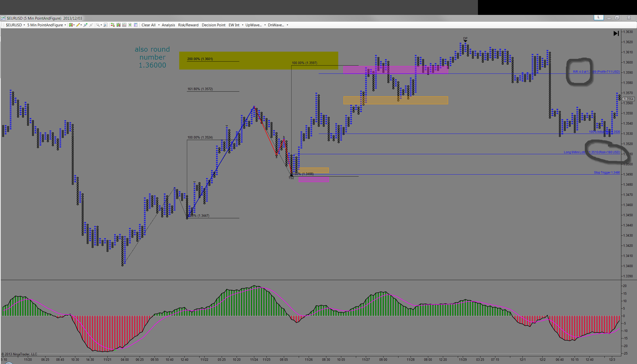This screenshot has width=637, height=364.
Task: Click the 100.00% (1.3597) extension label
Action: point(304,63)
